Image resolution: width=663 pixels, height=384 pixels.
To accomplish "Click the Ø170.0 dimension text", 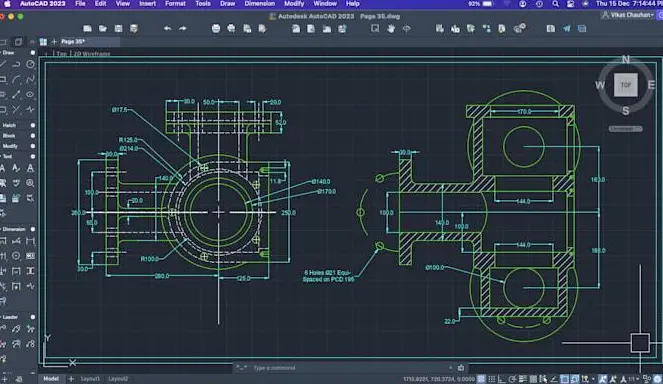I will point(327,192).
